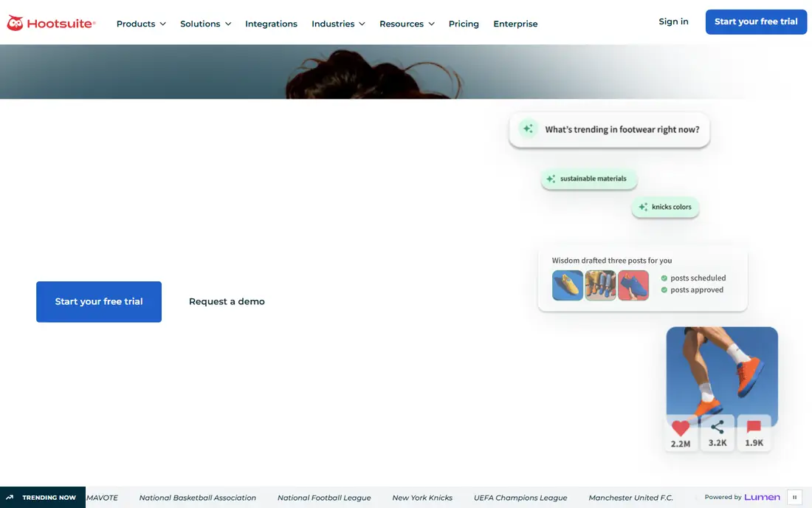Click green check beside posts scheduled
This screenshot has width=812, height=508.
[664, 278]
